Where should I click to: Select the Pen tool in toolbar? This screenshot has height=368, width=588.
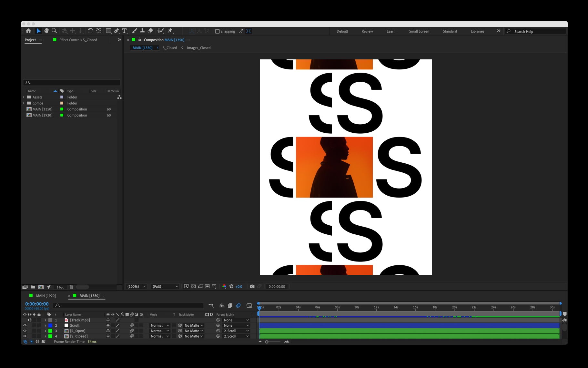(116, 31)
